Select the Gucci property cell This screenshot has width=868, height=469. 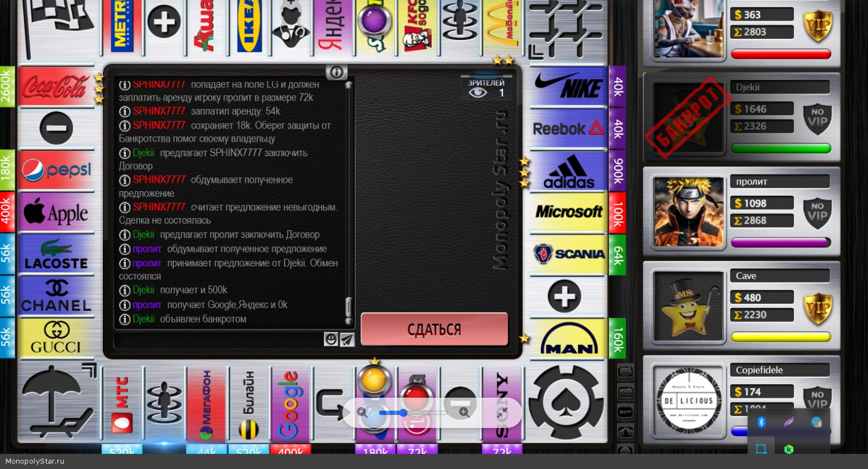pos(56,338)
